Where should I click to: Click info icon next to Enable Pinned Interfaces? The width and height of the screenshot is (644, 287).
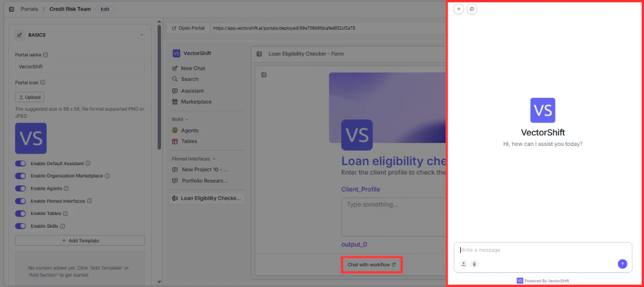point(89,201)
